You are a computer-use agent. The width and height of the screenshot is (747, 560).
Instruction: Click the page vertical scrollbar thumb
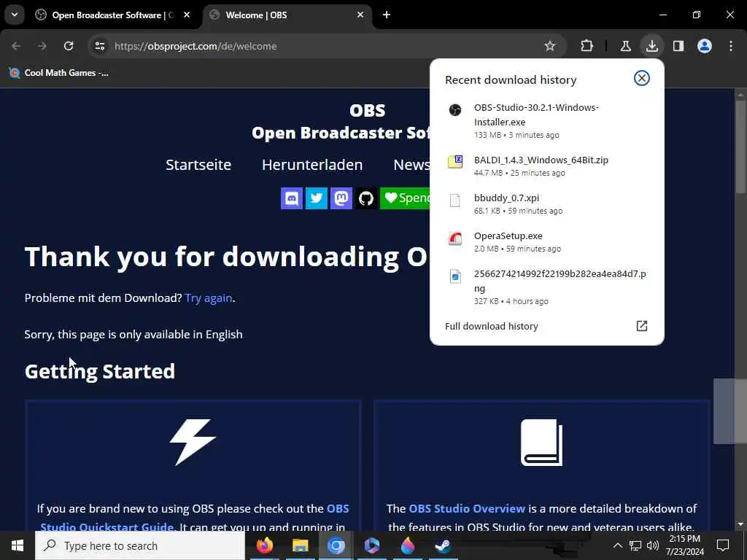click(x=740, y=147)
